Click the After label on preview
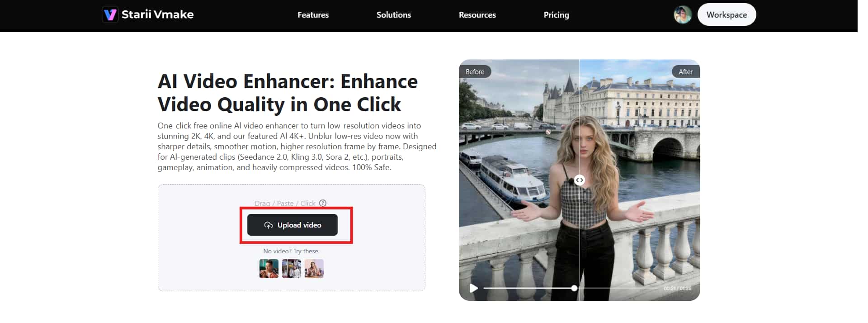Viewport: 868px width, 323px height. coord(685,71)
